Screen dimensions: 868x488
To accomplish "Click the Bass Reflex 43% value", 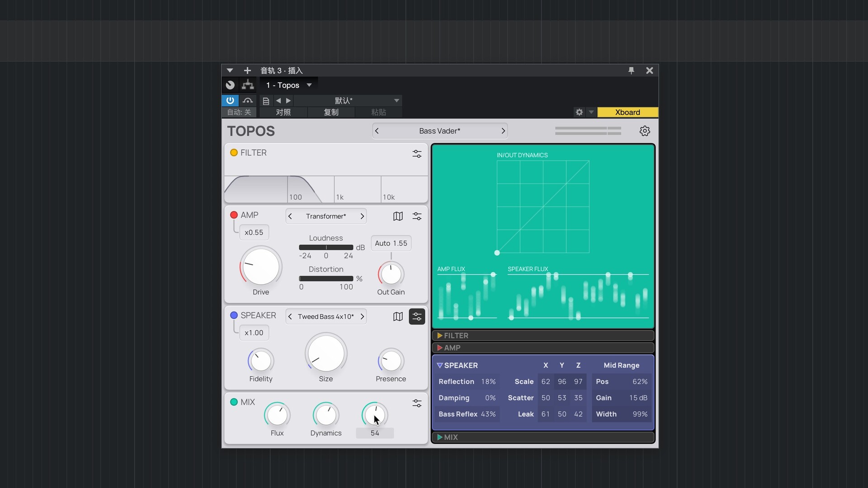I will point(488,414).
